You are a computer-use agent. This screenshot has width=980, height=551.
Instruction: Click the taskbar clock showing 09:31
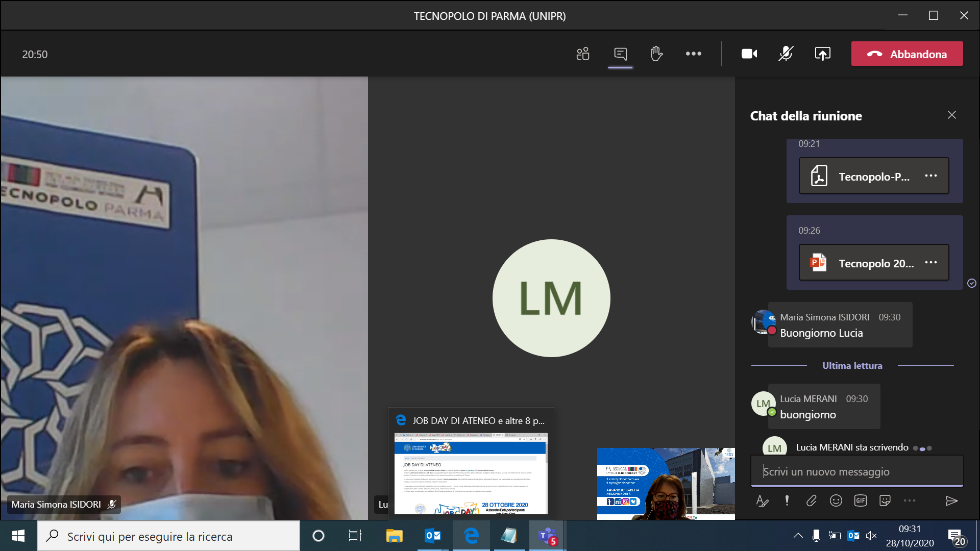point(910,536)
